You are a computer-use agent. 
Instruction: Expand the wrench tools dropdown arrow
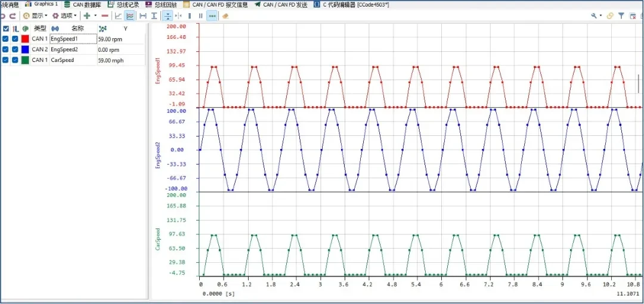coord(600,16)
